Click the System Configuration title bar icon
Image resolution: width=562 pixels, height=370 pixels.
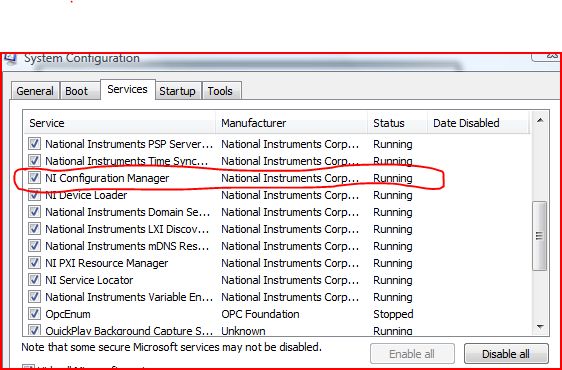tap(10, 60)
